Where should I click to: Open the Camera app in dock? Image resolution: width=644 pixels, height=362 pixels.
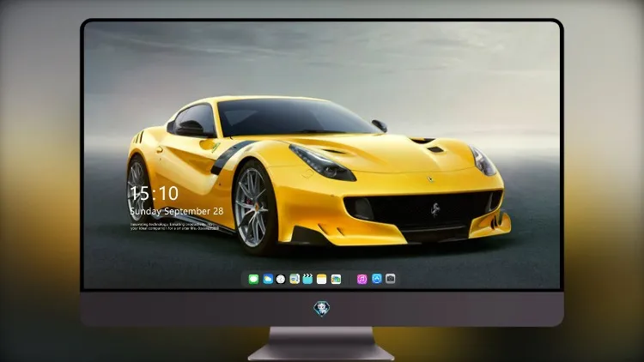391,279
